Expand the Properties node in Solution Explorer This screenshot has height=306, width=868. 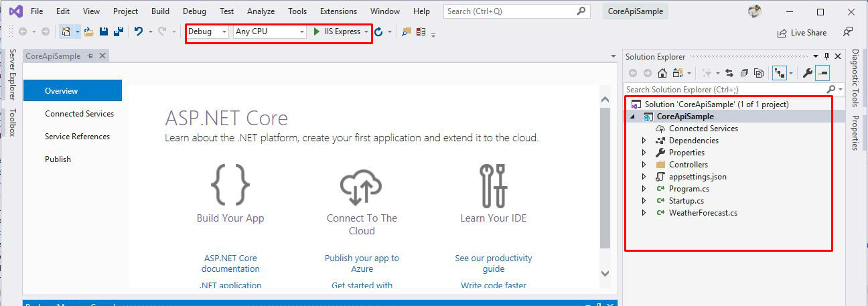644,153
